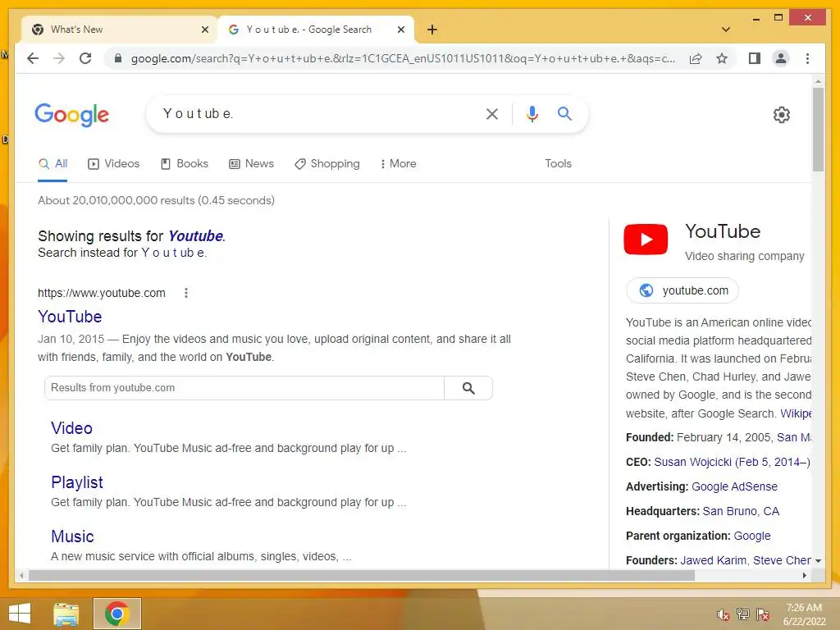Open the Google AdSense link
The height and width of the screenshot is (630, 840).
pyautogui.click(x=734, y=486)
